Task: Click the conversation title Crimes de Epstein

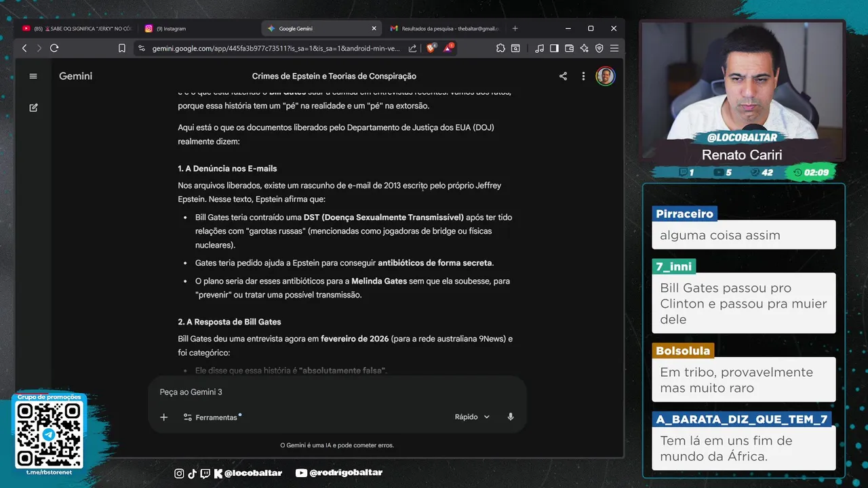Action: [334, 76]
